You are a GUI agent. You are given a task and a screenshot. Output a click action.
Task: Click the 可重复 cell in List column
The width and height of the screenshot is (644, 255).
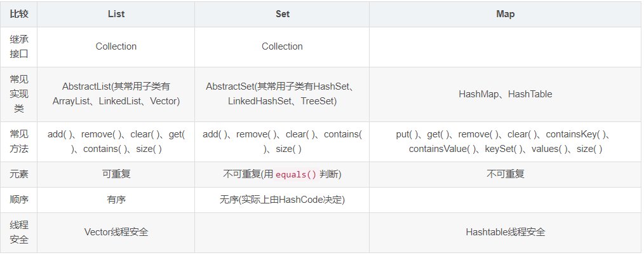tap(116, 174)
